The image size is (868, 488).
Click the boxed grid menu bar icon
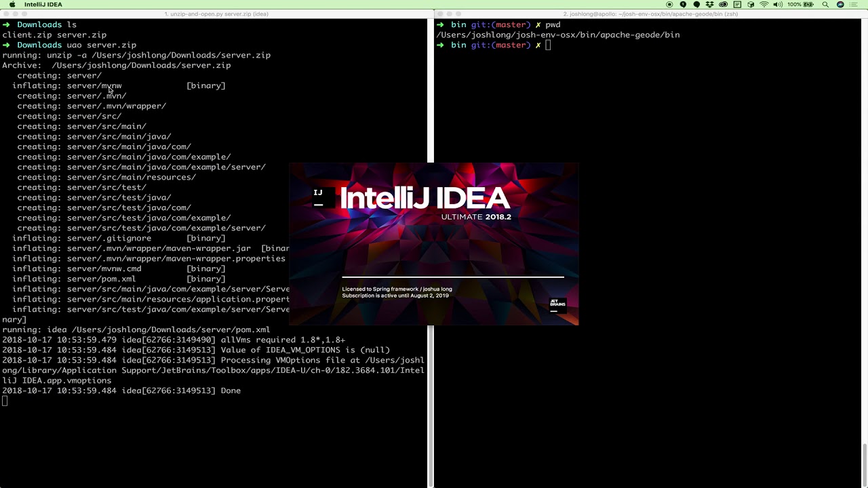737,4
